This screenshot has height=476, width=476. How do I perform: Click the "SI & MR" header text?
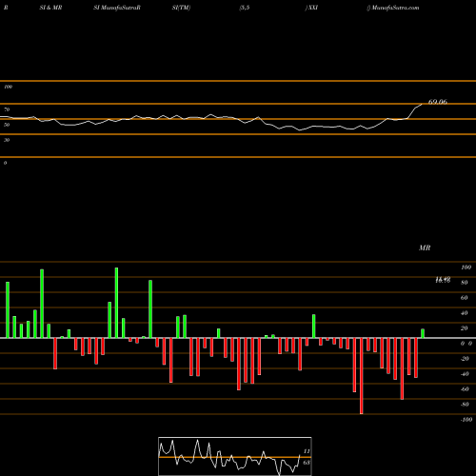click(50, 8)
